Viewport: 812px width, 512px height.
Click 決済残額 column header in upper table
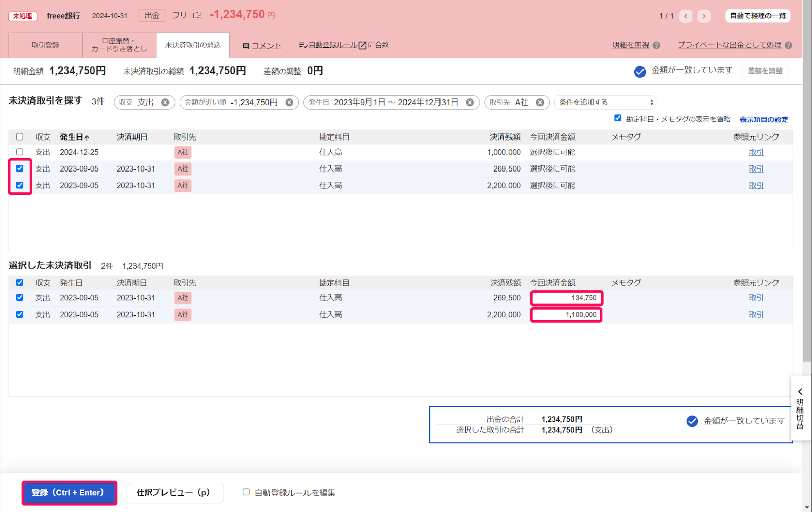coord(505,137)
